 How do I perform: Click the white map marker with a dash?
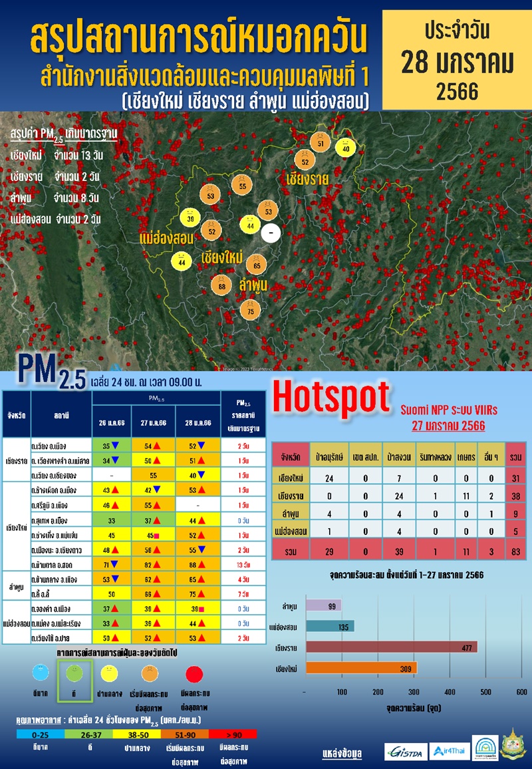point(271,233)
